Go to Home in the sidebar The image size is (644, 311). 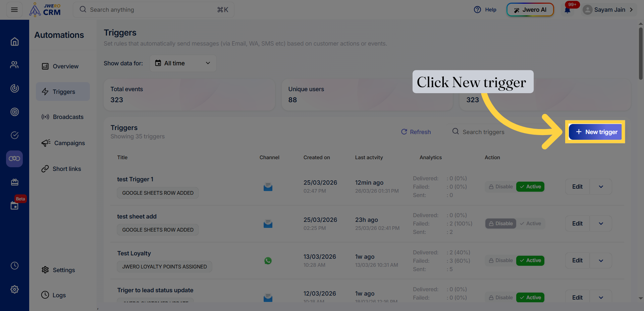click(x=14, y=42)
